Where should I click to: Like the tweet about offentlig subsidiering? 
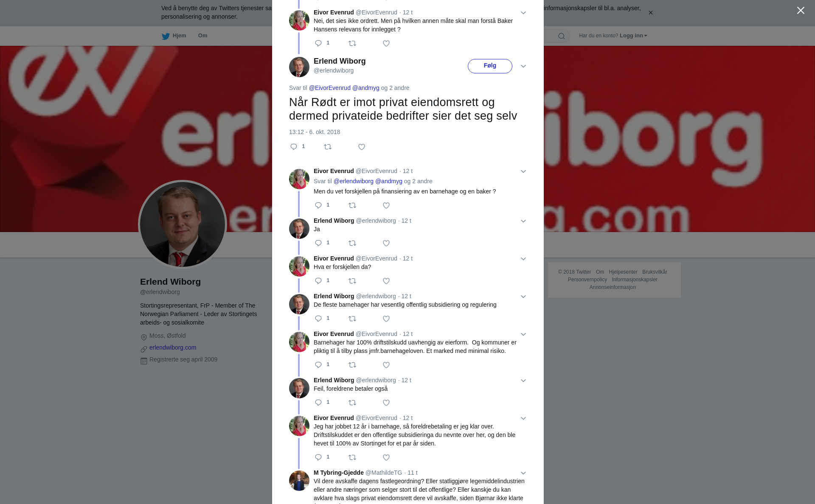pyautogui.click(x=386, y=319)
